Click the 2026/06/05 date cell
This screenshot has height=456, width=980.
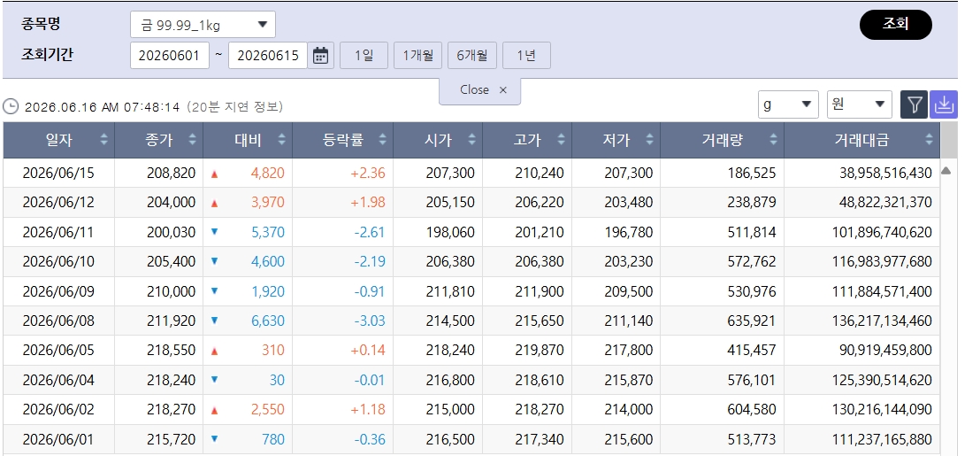pyautogui.click(x=58, y=351)
